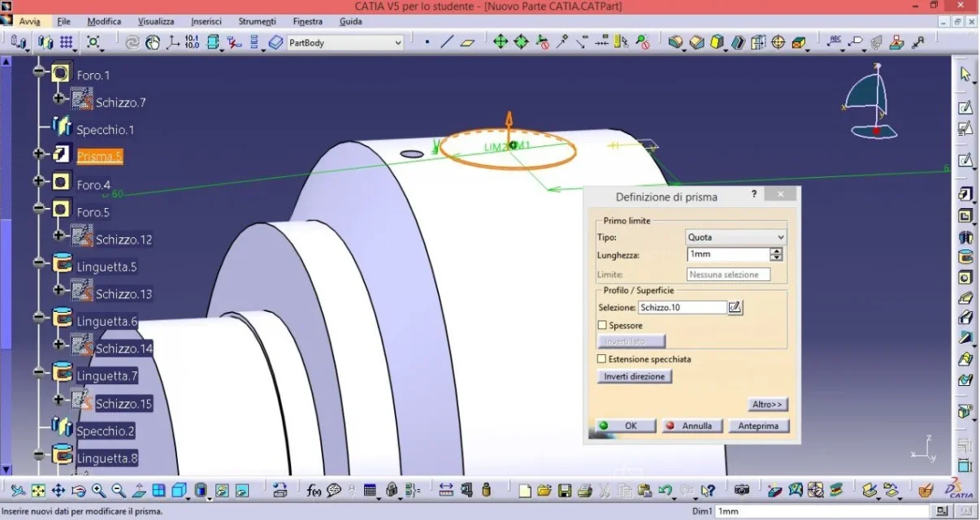This screenshot has height=520, width=980.
Task: Click the Zoom Out magnifier icon
Action: [x=119, y=491]
